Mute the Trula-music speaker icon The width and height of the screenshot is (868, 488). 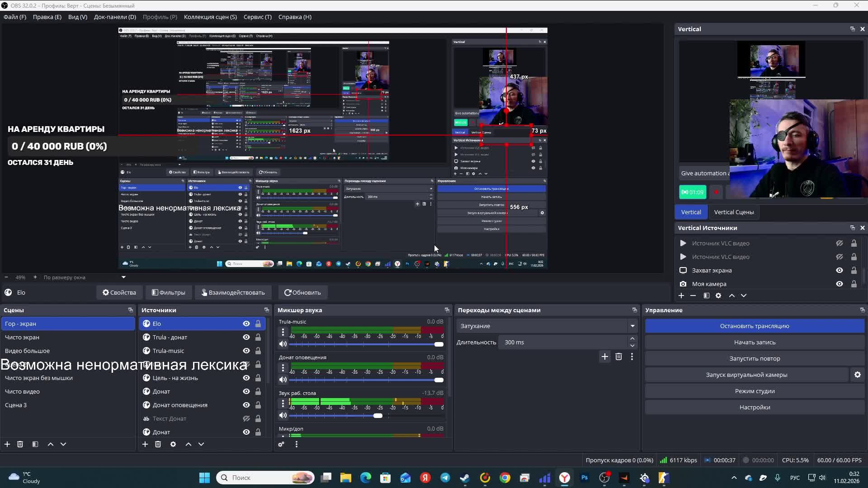point(283,344)
